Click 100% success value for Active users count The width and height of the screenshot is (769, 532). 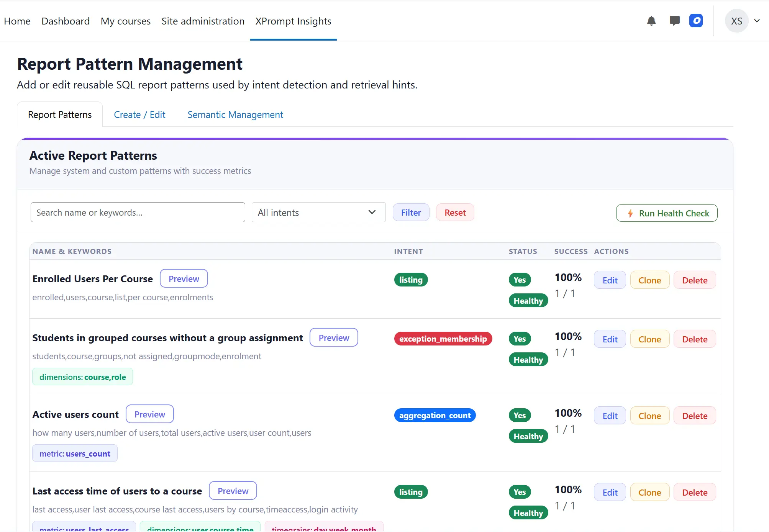568,413
